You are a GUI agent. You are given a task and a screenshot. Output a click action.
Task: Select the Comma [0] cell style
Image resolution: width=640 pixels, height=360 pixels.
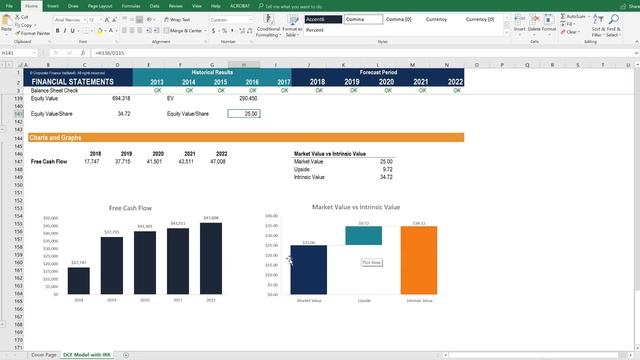(x=399, y=19)
